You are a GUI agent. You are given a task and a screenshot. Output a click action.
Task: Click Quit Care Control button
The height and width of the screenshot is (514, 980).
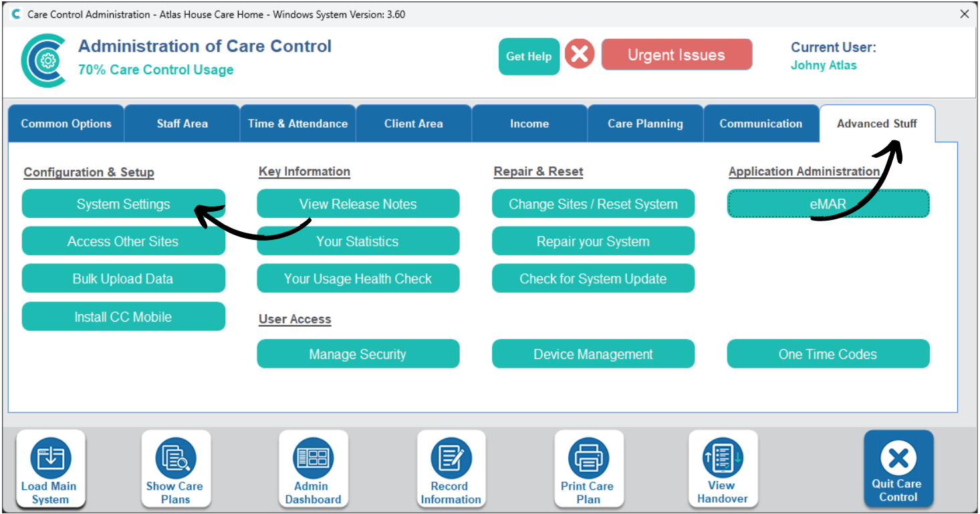point(898,469)
